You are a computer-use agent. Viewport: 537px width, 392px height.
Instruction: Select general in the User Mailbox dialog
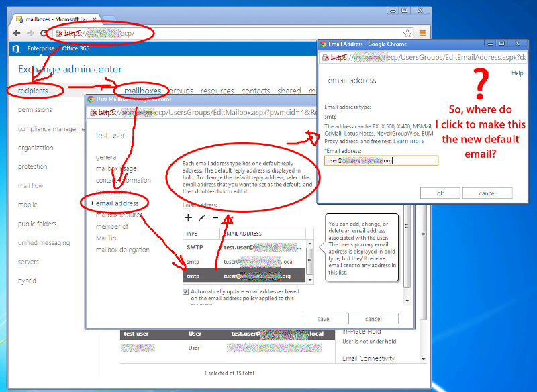click(107, 157)
